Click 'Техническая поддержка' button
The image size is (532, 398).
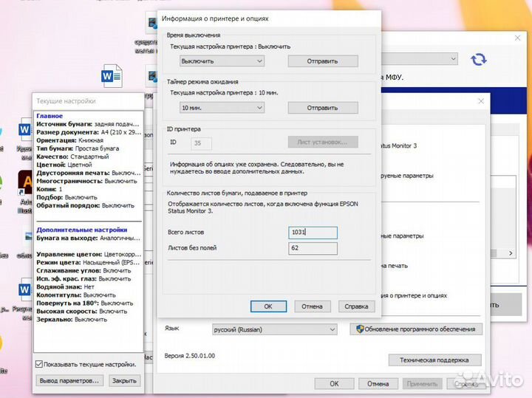(x=434, y=360)
